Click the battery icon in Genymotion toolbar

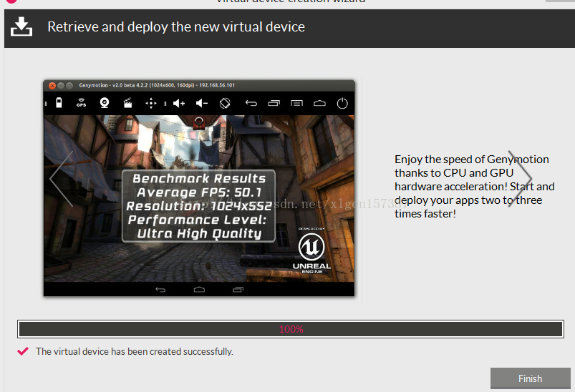tap(59, 103)
